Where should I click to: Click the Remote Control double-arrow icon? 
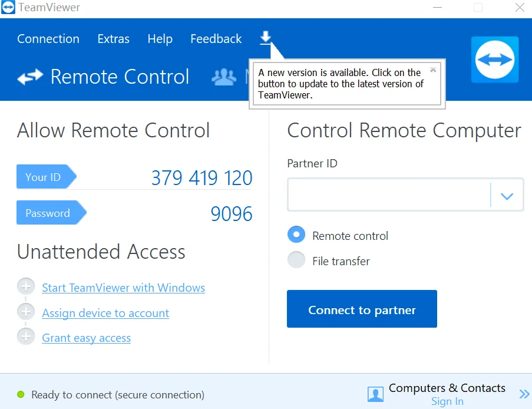pyautogui.click(x=30, y=77)
